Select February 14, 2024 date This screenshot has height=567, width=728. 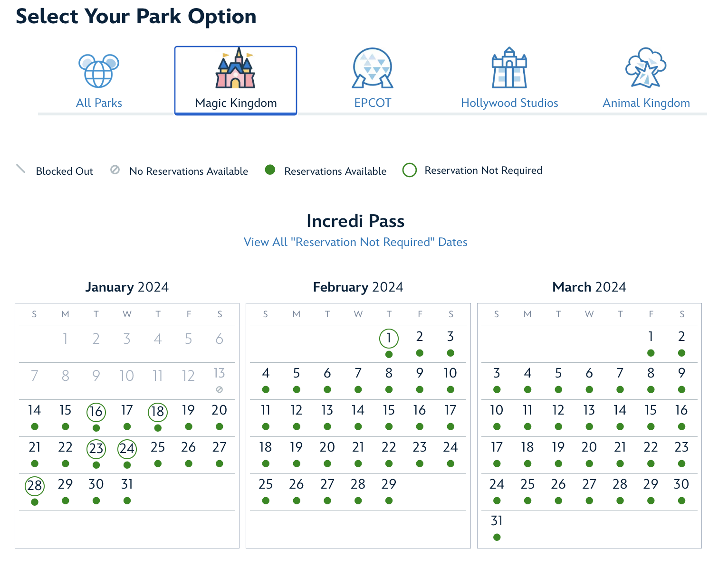point(358,411)
